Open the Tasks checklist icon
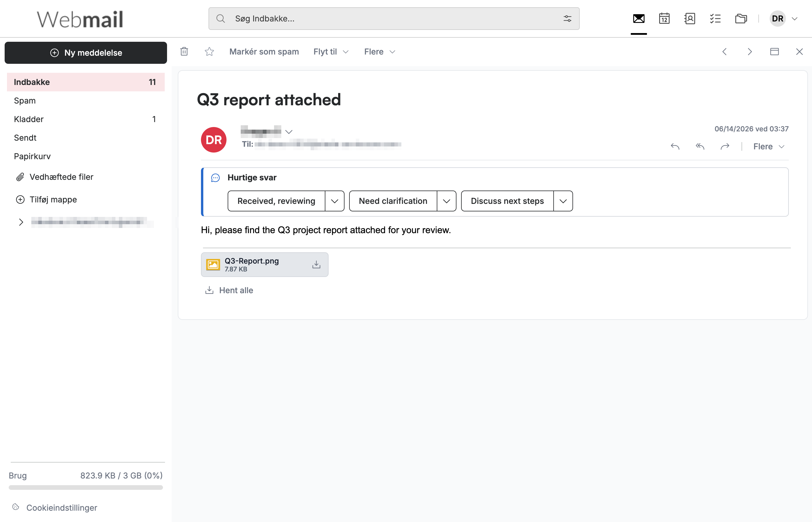This screenshot has height=522, width=812. [715, 19]
